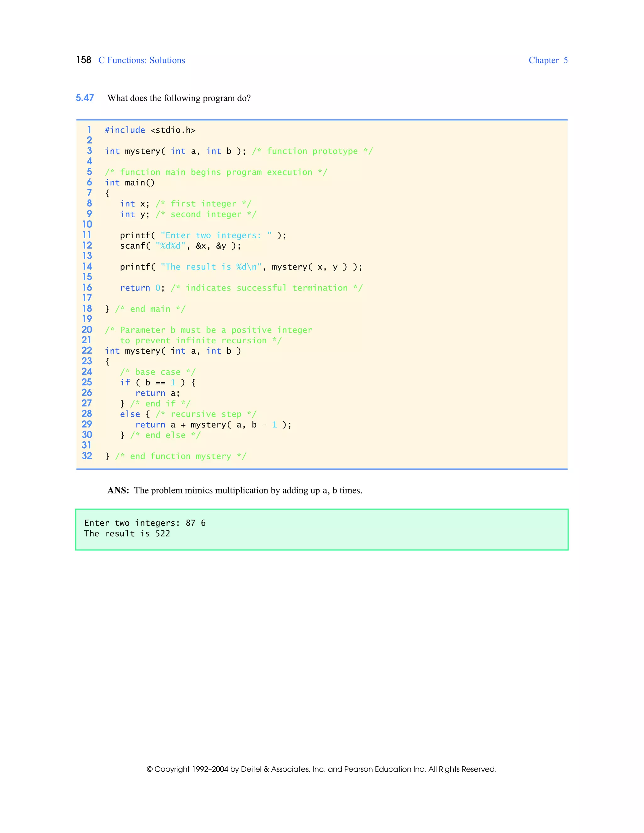Click 'What does the following program do?'

coord(179,98)
